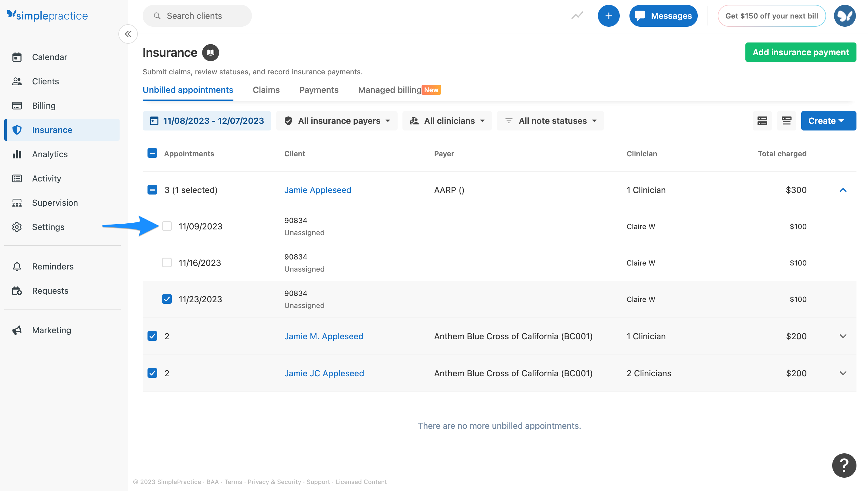The height and width of the screenshot is (491, 868).
Task: Open the BAA footer link
Action: 212,482
